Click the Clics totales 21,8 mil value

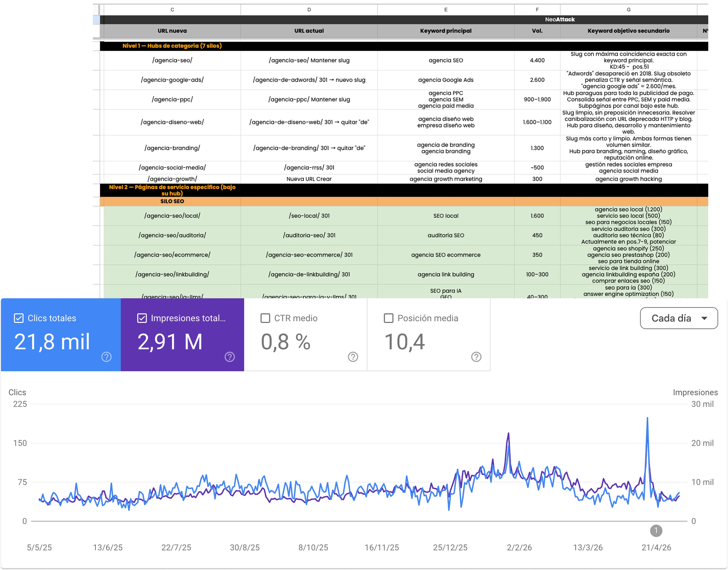(52, 342)
